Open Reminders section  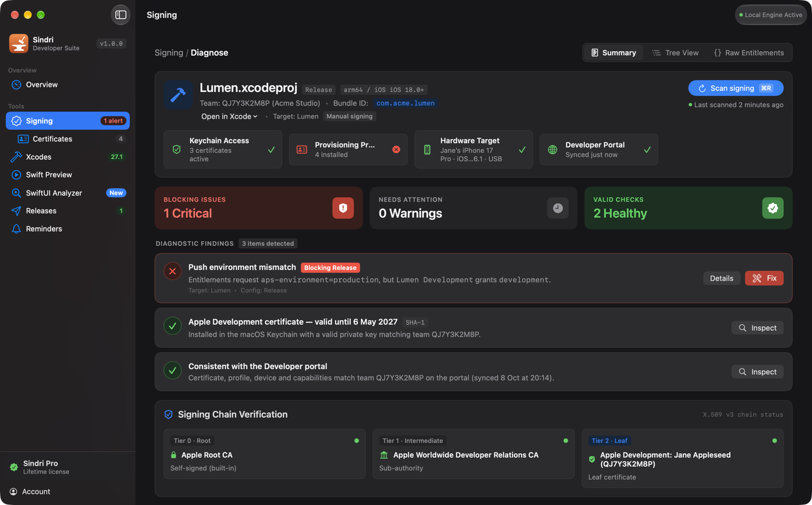[68, 229]
